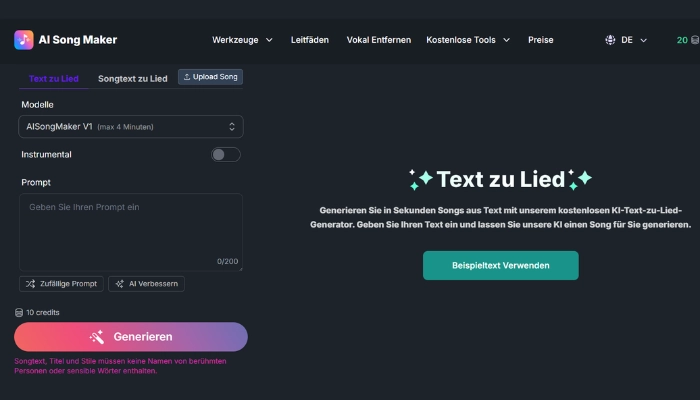Open the Vokal Entfernen page
Image resolution: width=700 pixels, height=400 pixels.
pyautogui.click(x=379, y=40)
